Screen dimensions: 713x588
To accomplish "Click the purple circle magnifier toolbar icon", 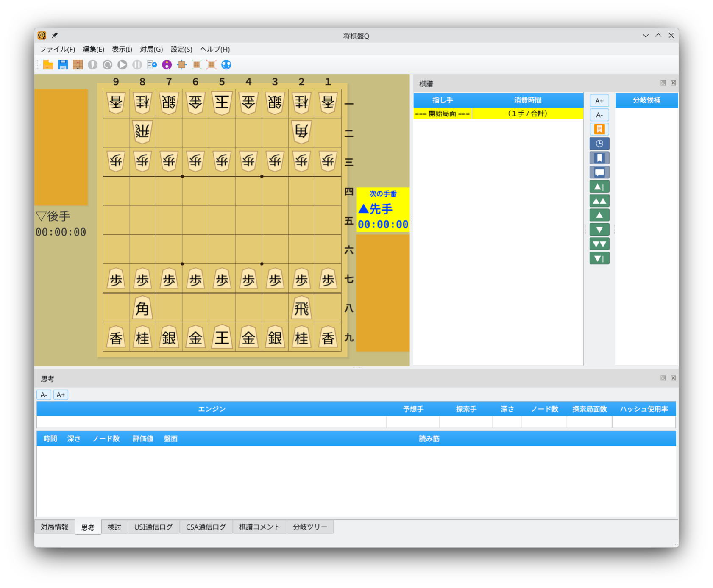I will click(167, 65).
